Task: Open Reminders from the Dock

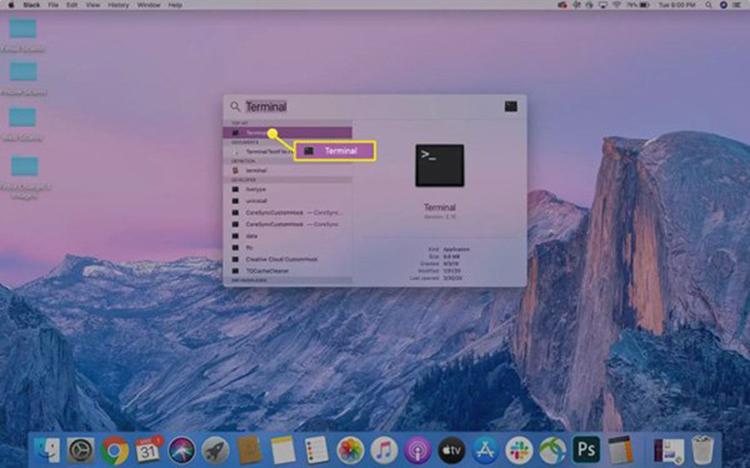Action: point(316,450)
